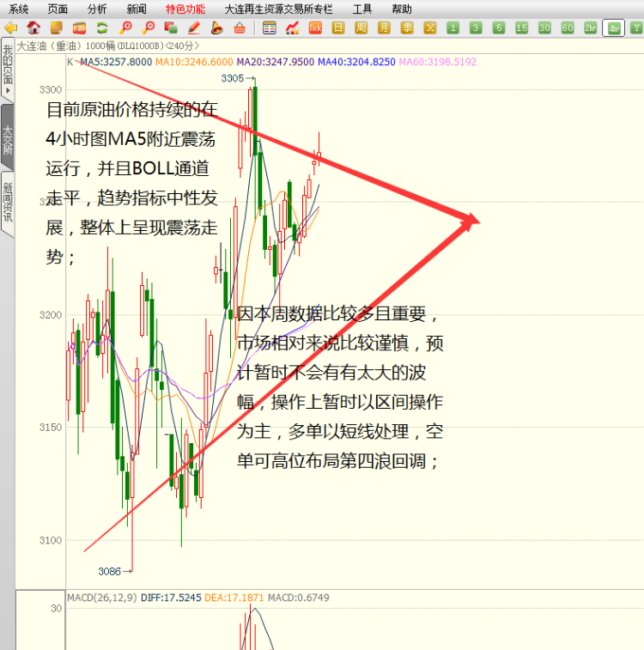Viewport: 644px width, 650px height.
Task: Click the DIFF:17.5245 value
Action: tap(171, 598)
